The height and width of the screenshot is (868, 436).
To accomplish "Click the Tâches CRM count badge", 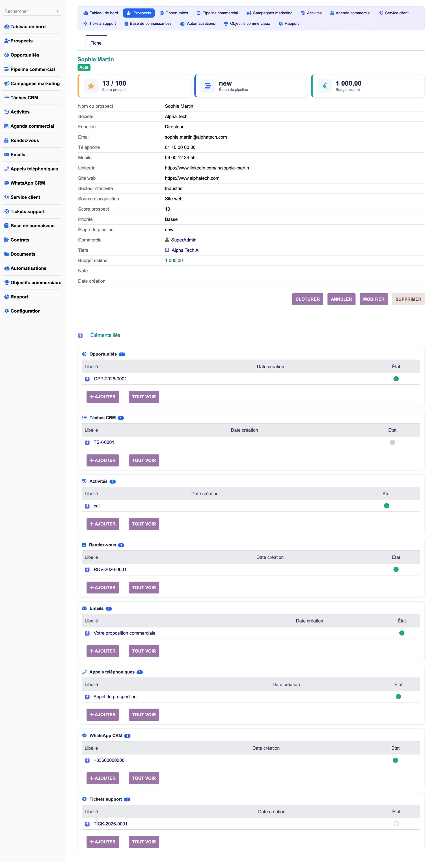I will click(121, 418).
